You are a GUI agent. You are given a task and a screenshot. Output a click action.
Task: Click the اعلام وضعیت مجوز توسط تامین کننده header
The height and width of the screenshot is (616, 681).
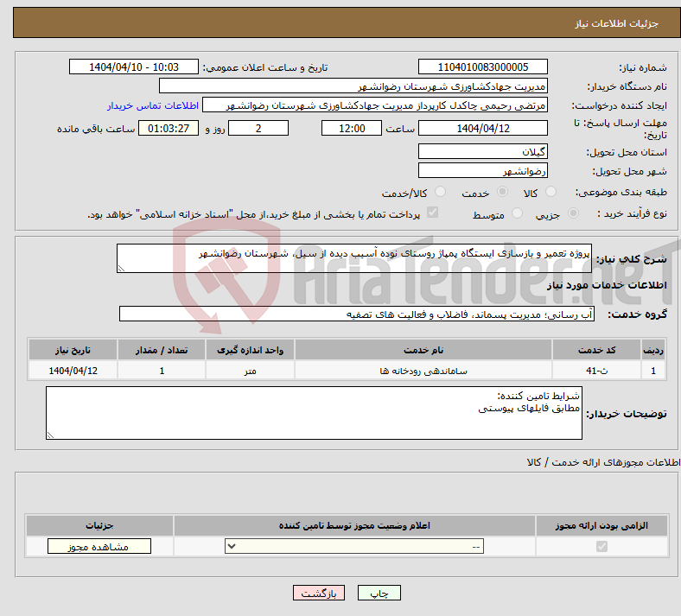tap(354, 525)
